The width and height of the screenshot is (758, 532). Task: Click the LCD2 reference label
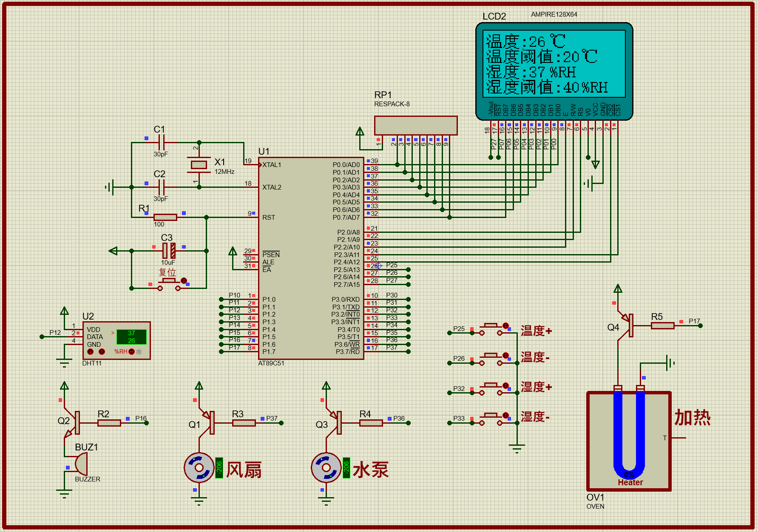[x=494, y=17]
